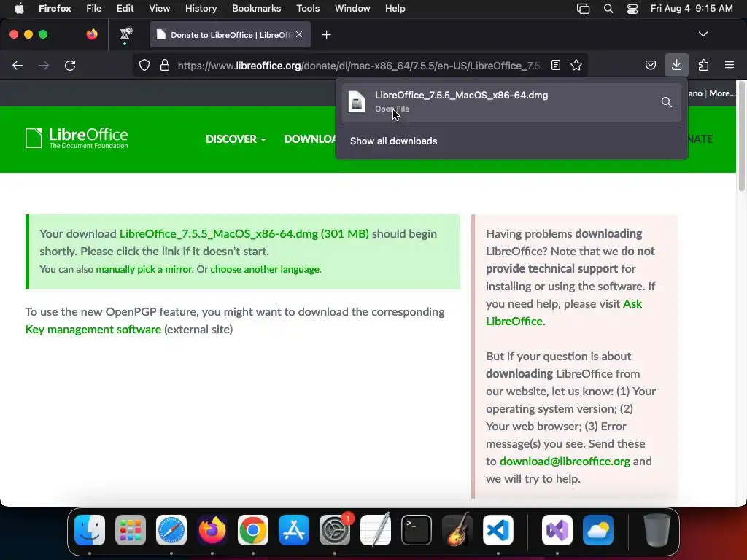Open Trash from the Dock

[657, 530]
